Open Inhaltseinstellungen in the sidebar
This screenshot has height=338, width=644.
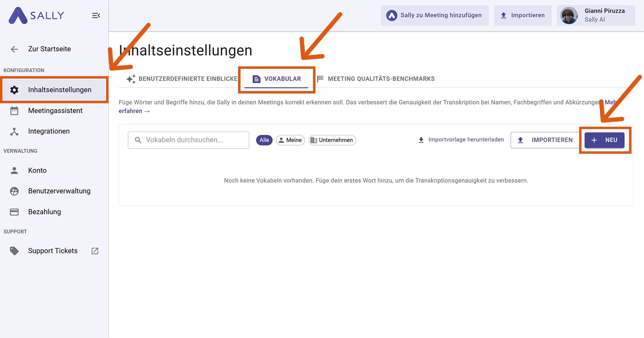(54, 90)
